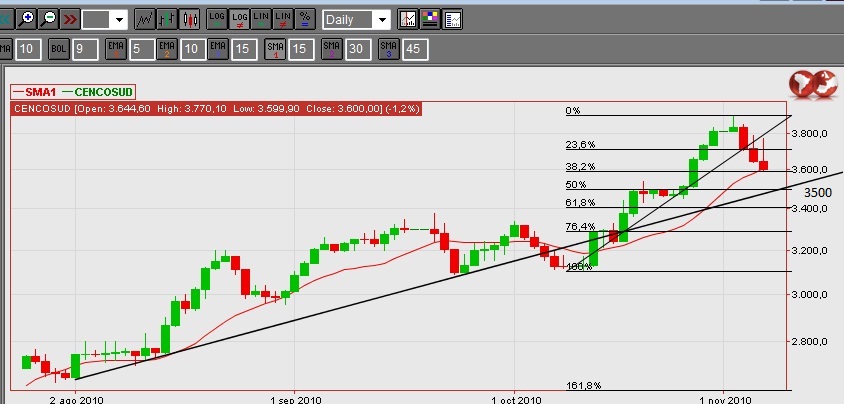
Task: Click the chart indicators icon with red line
Action: (x=408, y=20)
